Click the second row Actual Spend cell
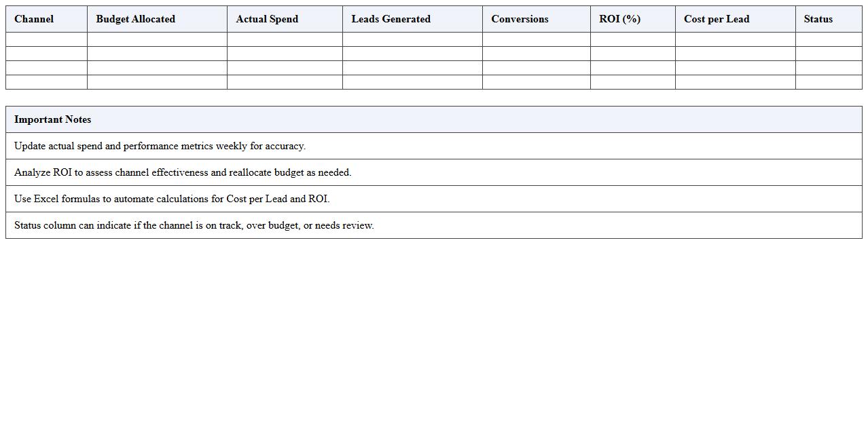Screen dimensions: 868x441 (x=284, y=53)
